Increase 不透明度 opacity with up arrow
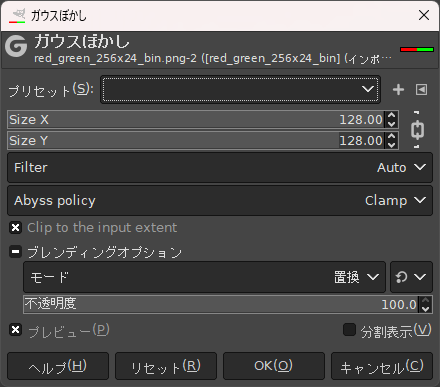The width and height of the screenshot is (440, 387). pos(426,300)
